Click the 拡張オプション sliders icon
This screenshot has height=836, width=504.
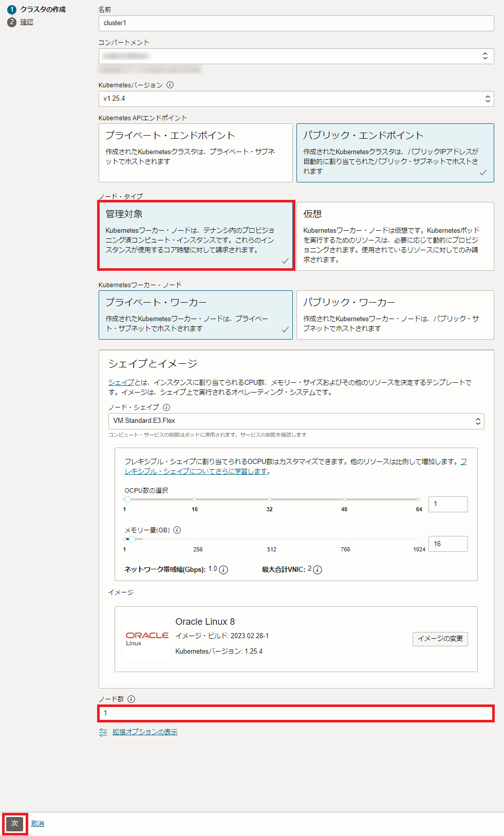[103, 732]
